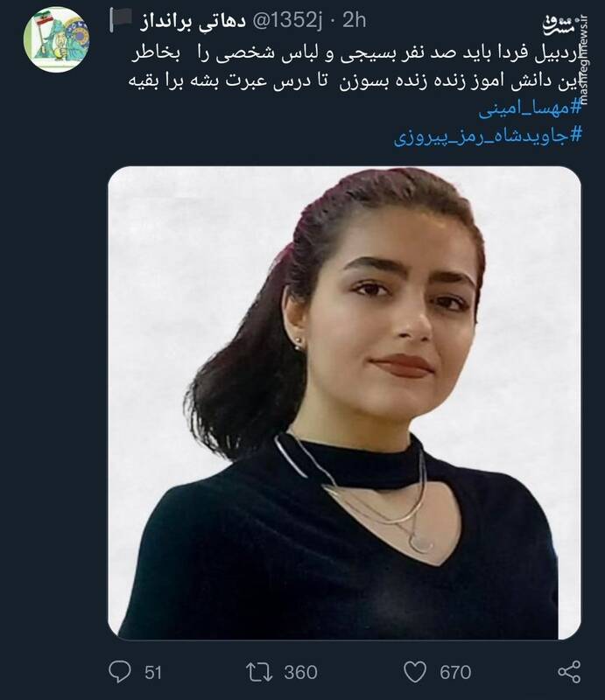This screenshot has width=605, height=700.
Task: View the 51 replies count
Action: (153, 672)
